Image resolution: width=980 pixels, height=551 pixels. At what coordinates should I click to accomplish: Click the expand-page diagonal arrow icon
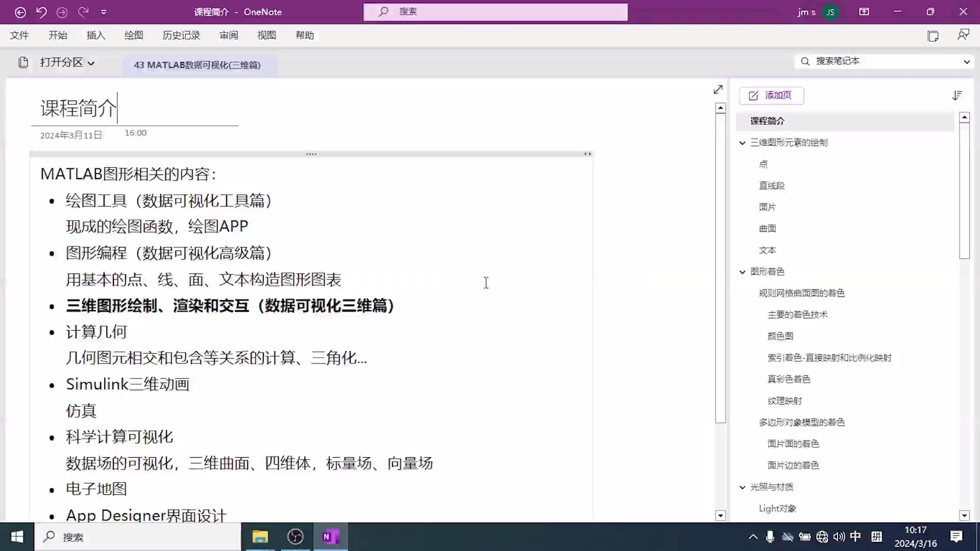click(x=718, y=89)
